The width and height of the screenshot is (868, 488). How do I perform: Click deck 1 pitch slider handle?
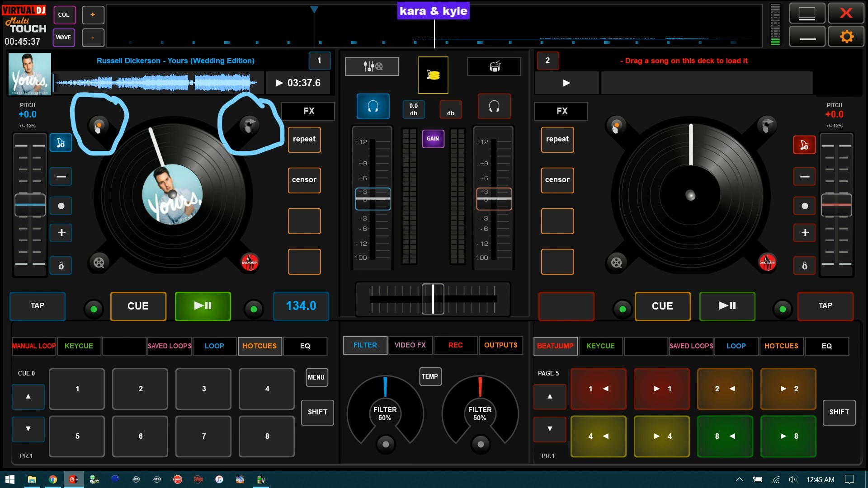tap(30, 205)
